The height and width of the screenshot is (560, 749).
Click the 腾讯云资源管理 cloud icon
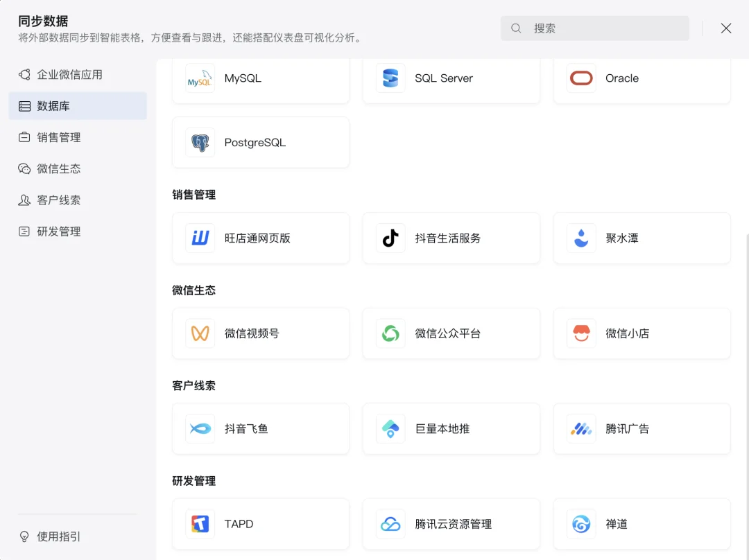(390, 524)
